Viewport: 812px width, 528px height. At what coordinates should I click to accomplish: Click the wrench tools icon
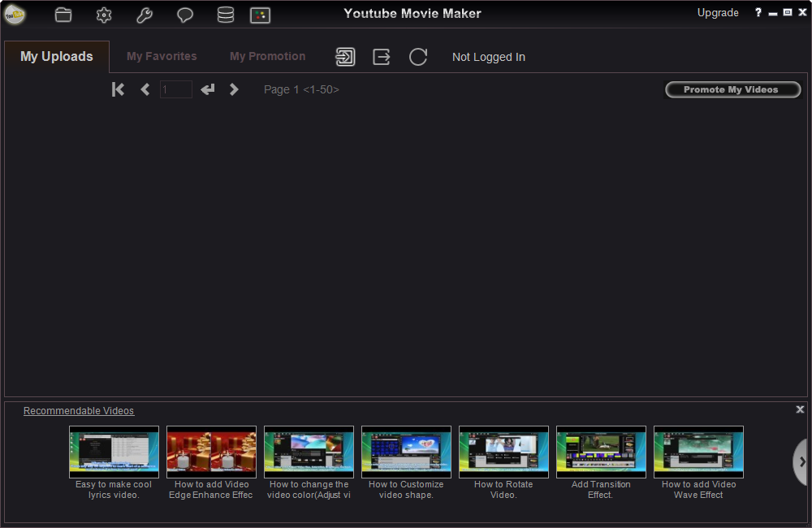coord(145,15)
